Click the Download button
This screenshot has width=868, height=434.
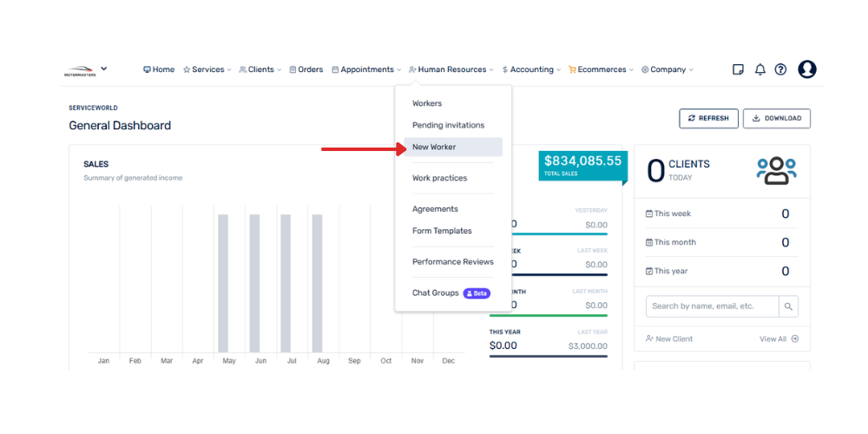[x=777, y=118]
